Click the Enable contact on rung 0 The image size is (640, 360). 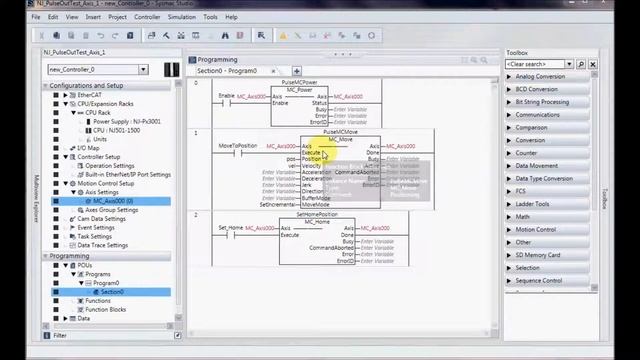click(227, 103)
